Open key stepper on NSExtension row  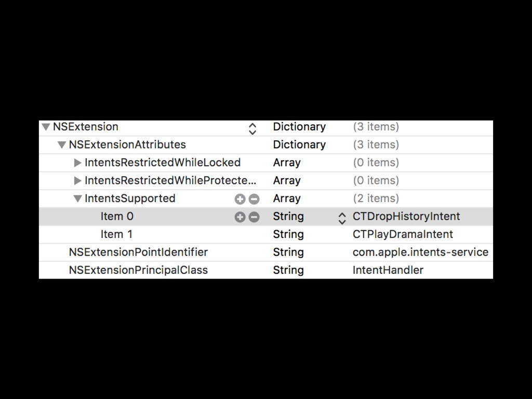click(x=252, y=129)
